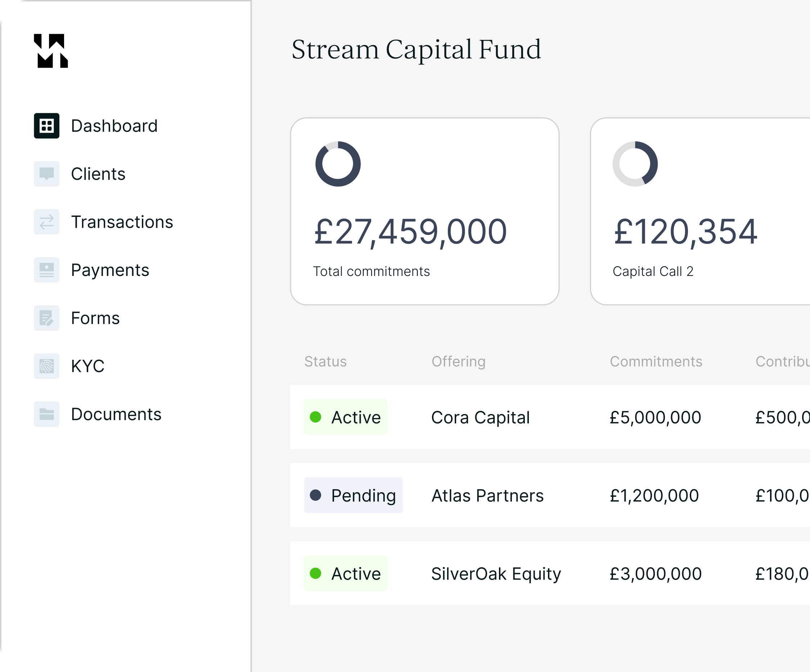This screenshot has height=672, width=810.
Task: Open the Documents folder icon
Action: (46, 414)
